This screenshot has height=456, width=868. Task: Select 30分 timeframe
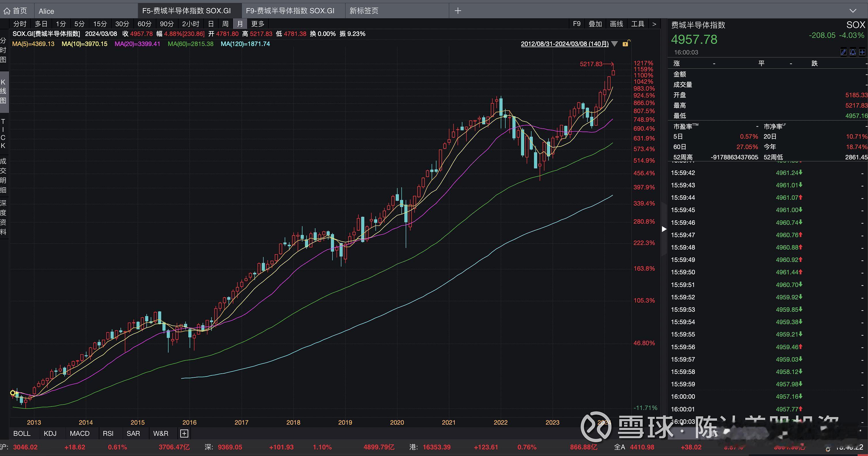tap(122, 24)
